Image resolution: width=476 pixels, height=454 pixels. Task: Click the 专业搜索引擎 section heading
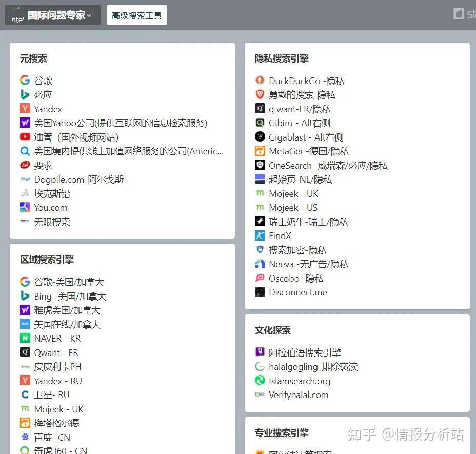282,433
